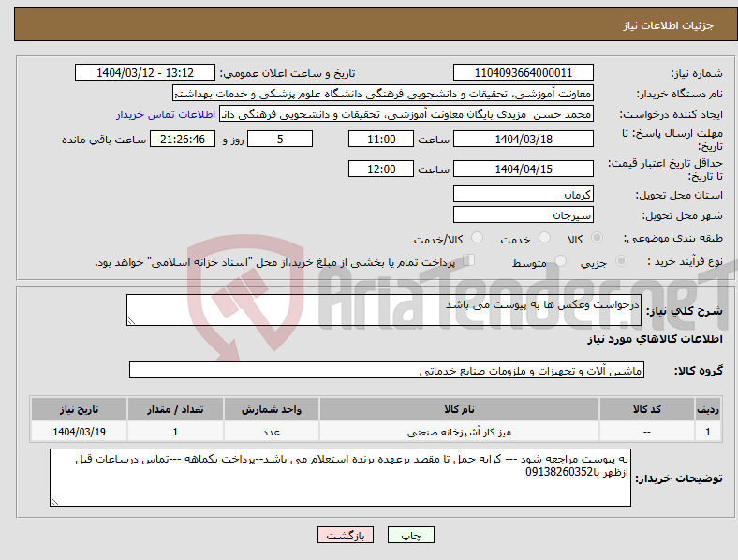Viewport: 738px width, 560px height.
Task: Click the remaining days field showing 5
Action: coord(280,139)
